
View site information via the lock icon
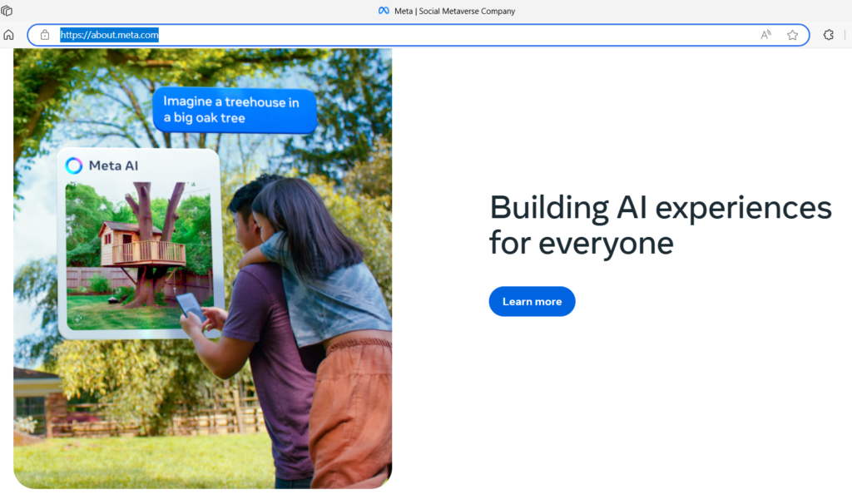point(45,35)
